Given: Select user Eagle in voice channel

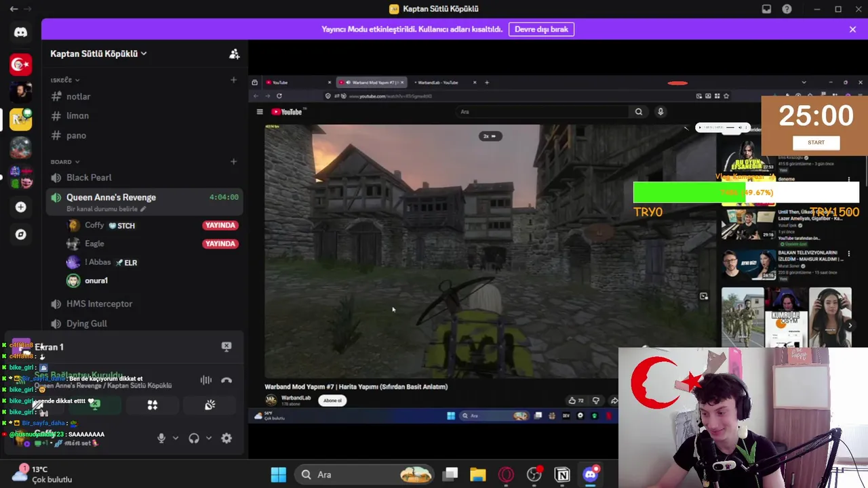Looking at the screenshot, I should (94, 243).
